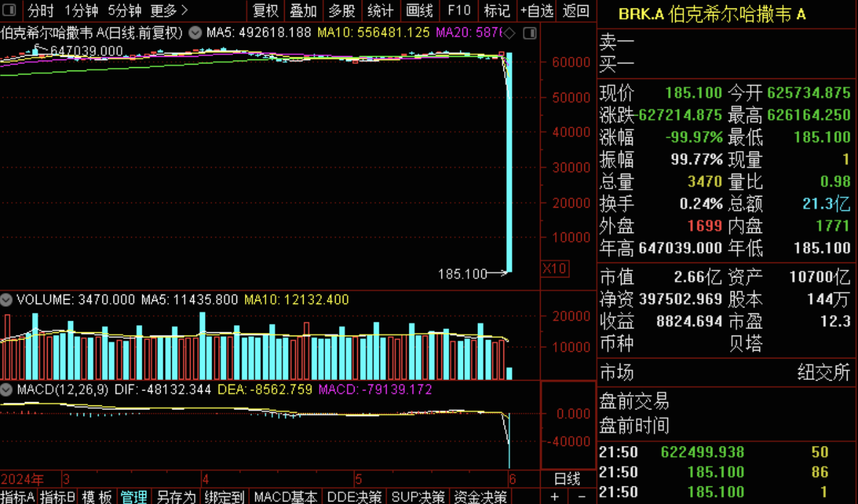Image resolution: width=858 pixels, height=504 pixels.
Task: Click the 年高 647039.000 value
Action: pos(681,248)
